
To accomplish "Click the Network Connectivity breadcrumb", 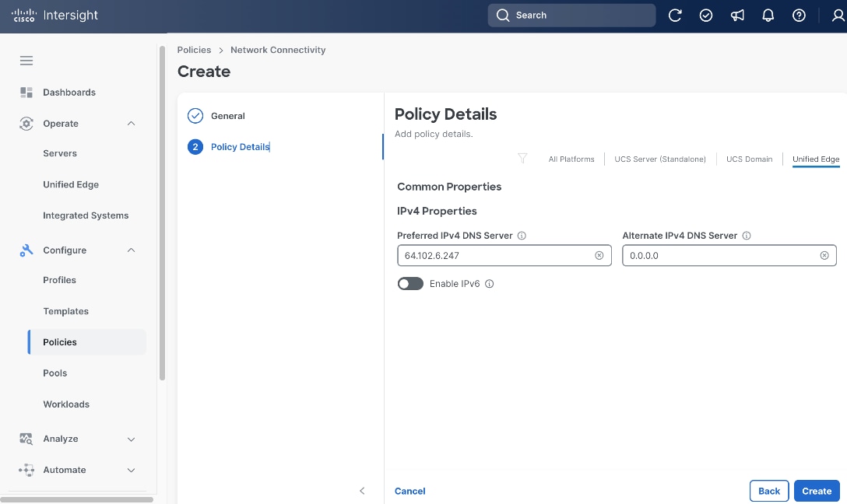I will click(278, 50).
